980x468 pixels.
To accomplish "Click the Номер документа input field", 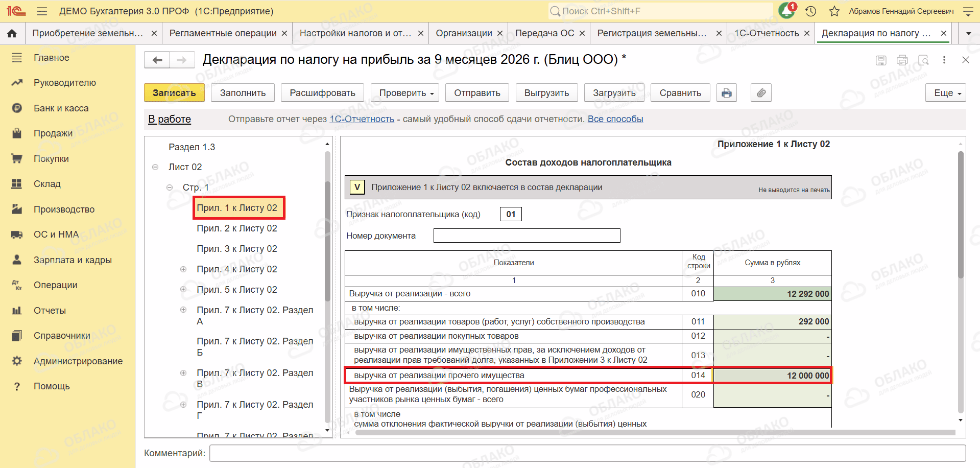I will [x=527, y=236].
